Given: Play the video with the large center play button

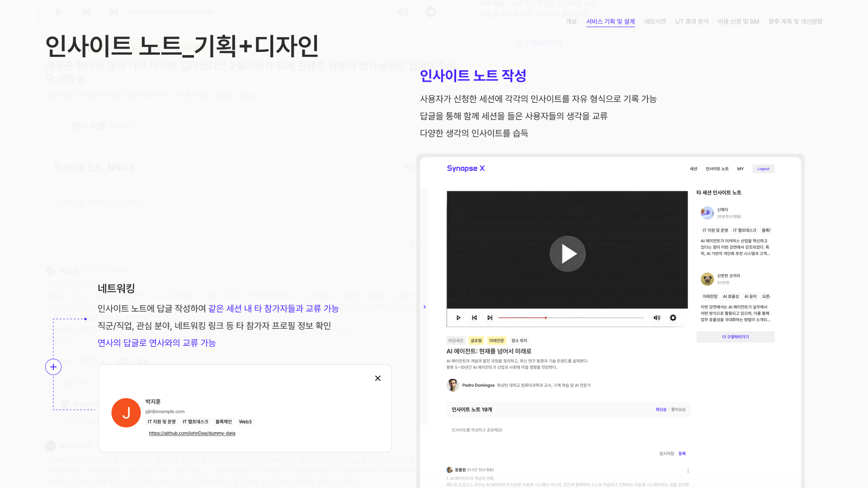Looking at the screenshot, I should click(567, 254).
